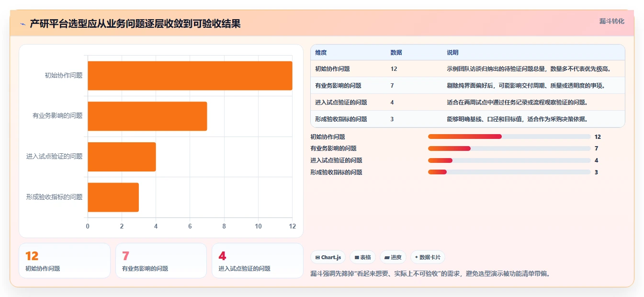Click the 初始协作问题 bar in the chart
The image size is (644, 297).
[x=190, y=76]
